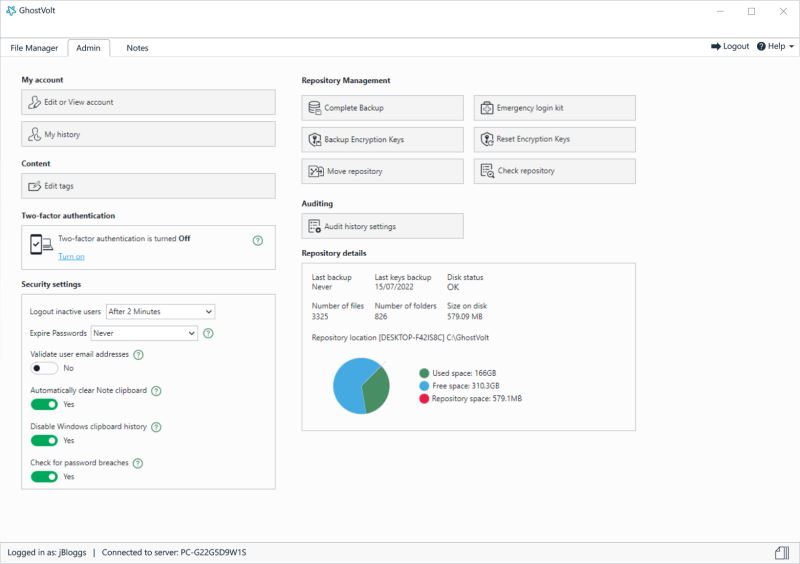800x564 pixels.
Task: Click the Repository location path text
Action: coord(400,337)
